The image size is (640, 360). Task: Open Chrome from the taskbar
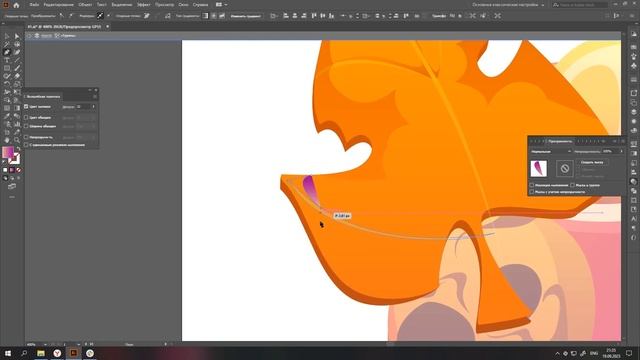[x=90, y=353]
